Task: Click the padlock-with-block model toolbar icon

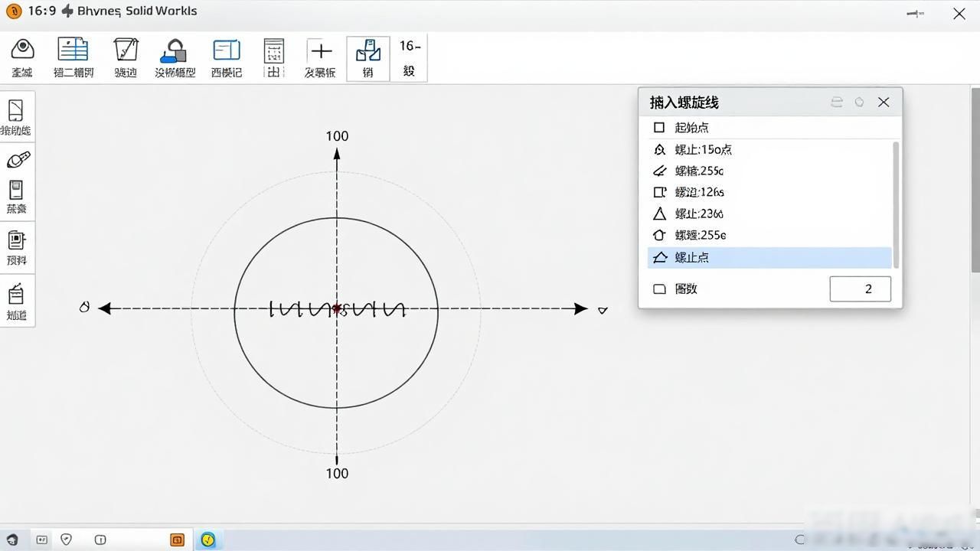Action: tap(175, 51)
